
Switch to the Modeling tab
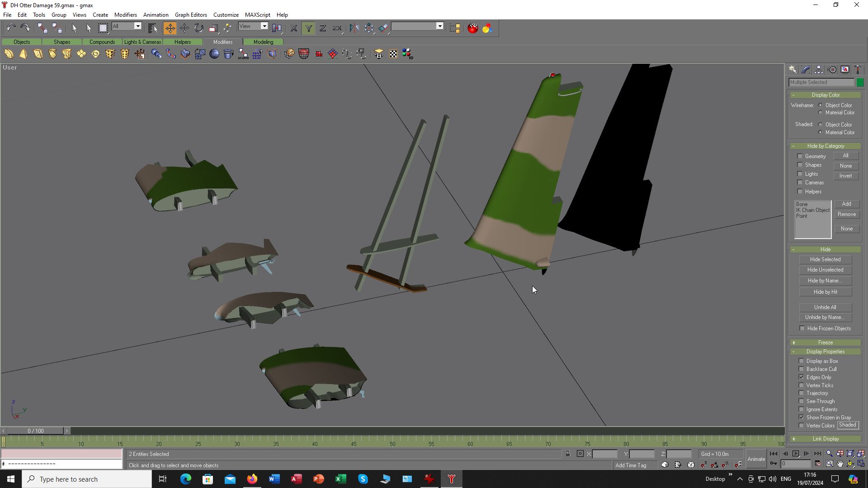tap(263, 42)
